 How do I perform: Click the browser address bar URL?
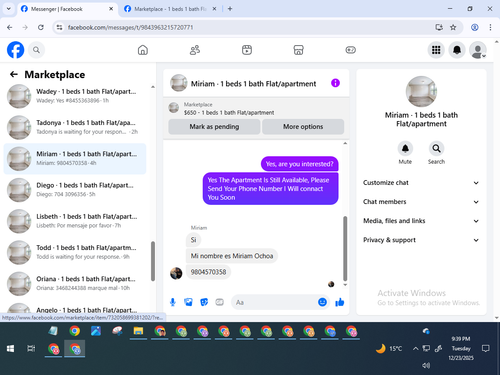(x=130, y=27)
